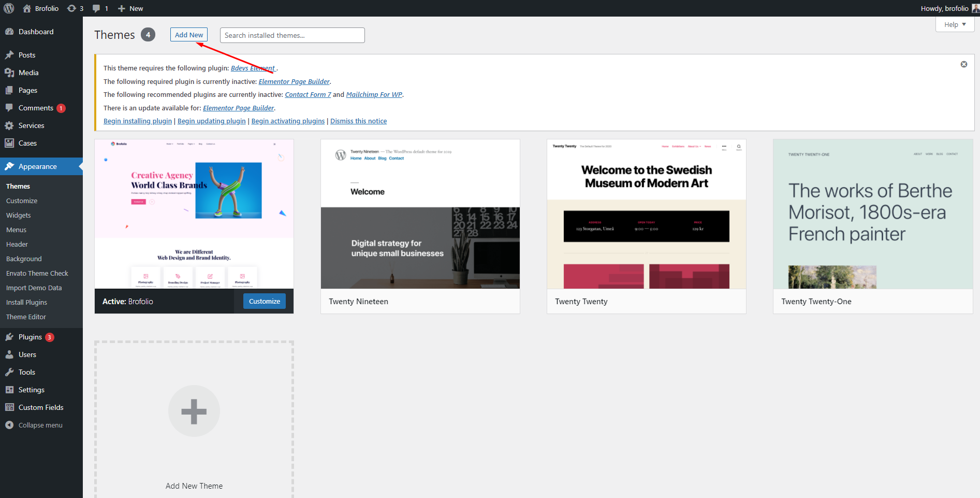Click the Custom Fields icon
This screenshot has width=980, height=498.
pos(9,407)
